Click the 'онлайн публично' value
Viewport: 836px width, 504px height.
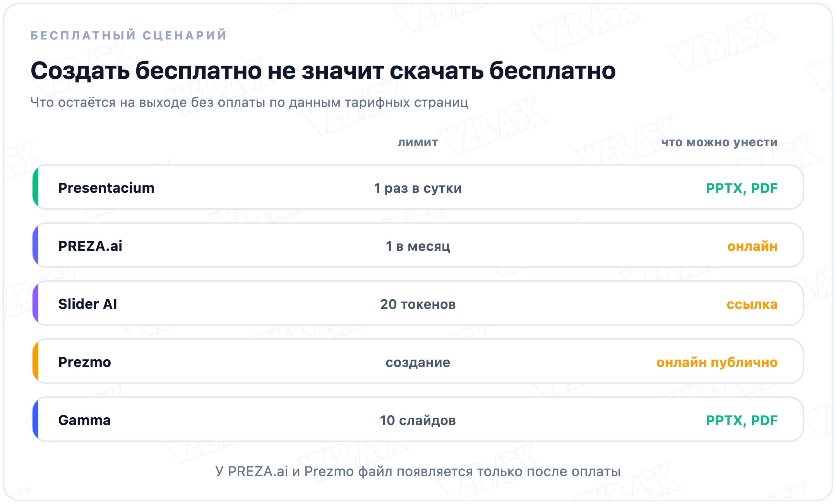[717, 363]
